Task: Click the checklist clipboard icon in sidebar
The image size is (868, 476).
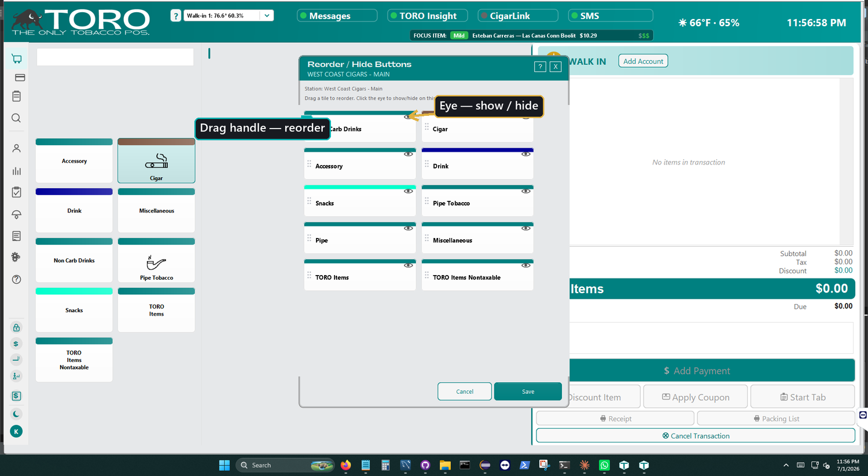Action: click(x=16, y=192)
